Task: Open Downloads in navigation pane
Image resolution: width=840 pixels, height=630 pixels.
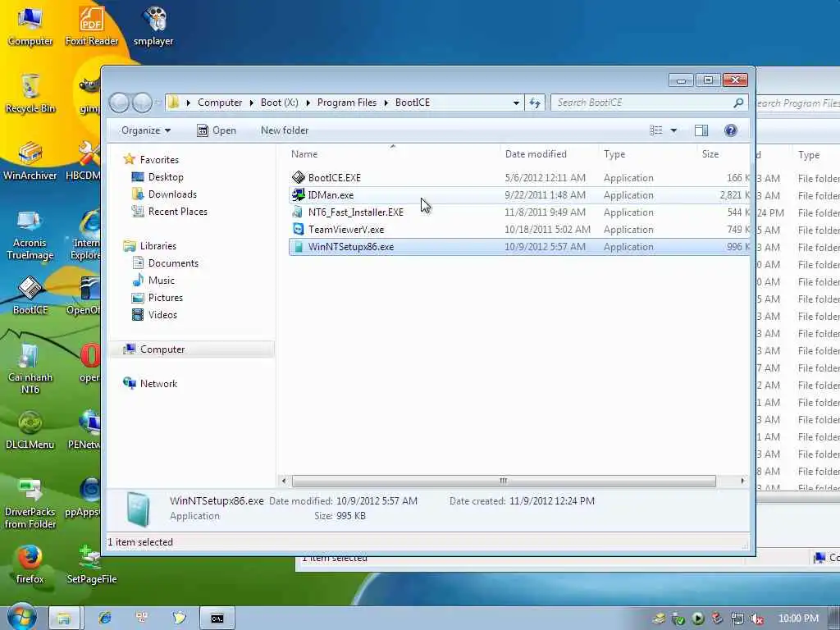Action: 172,194
